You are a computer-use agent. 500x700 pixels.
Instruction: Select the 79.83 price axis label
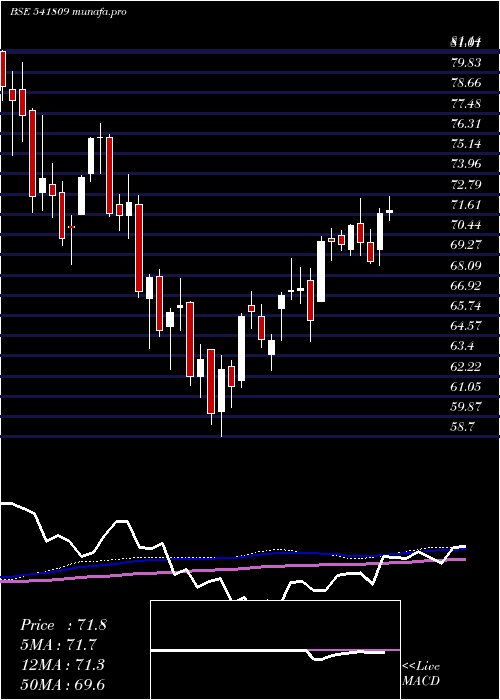tap(466, 63)
